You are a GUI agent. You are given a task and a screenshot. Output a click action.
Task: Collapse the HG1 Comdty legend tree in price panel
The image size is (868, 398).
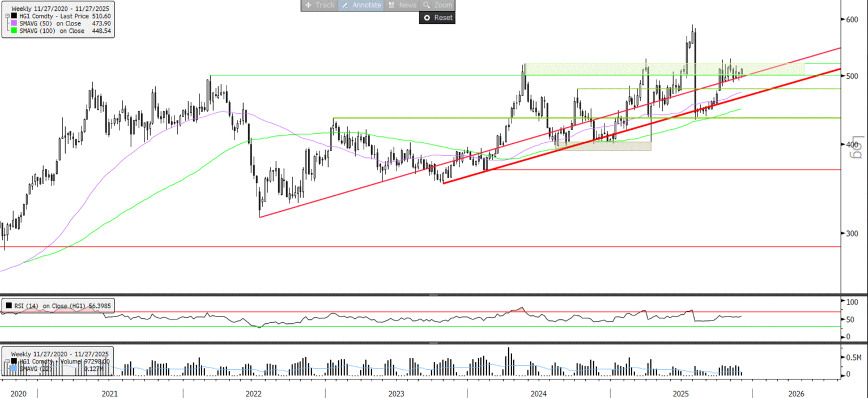tap(6, 16)
